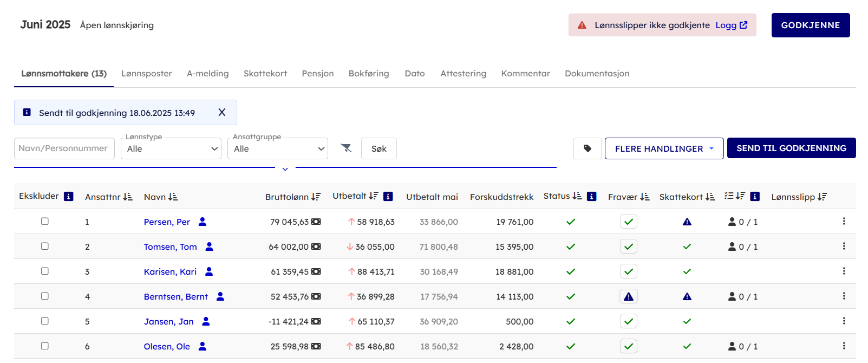Open three-dot menu for Tomsen, Tom row
Image resolution: width=868 pixels, height=363 pixels.
point(844,247)
